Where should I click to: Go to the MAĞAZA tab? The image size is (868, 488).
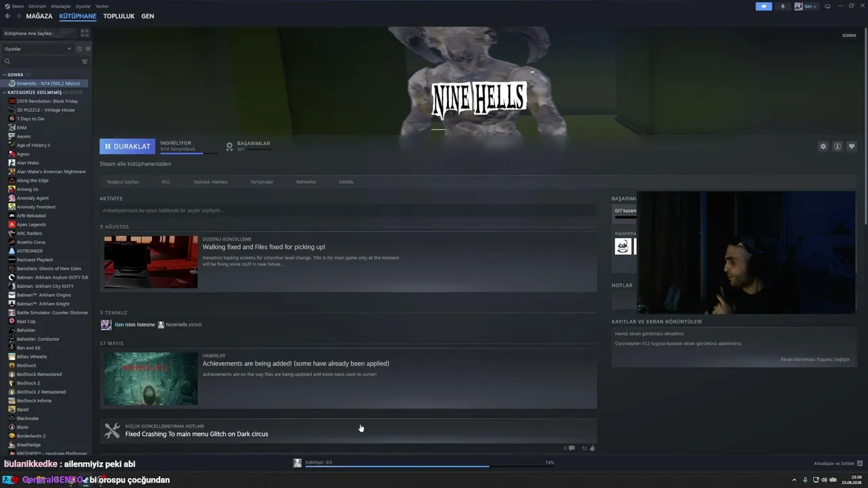pyautogui.click(x=39, y=16)
